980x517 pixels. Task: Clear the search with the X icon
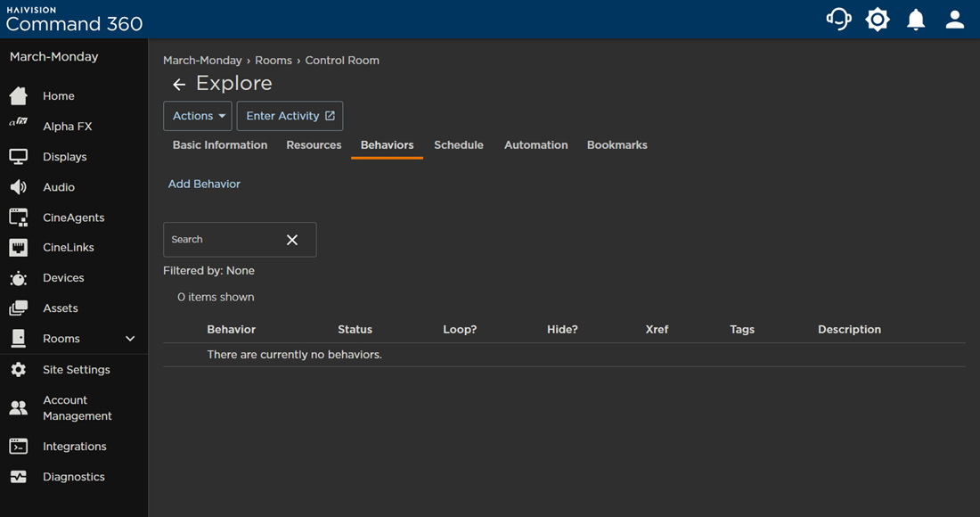(292, 240)
